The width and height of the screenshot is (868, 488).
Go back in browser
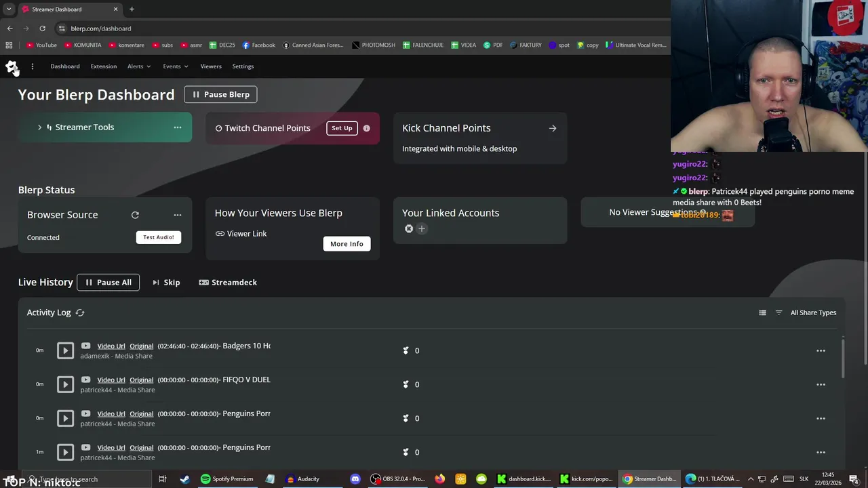[9, 28]
